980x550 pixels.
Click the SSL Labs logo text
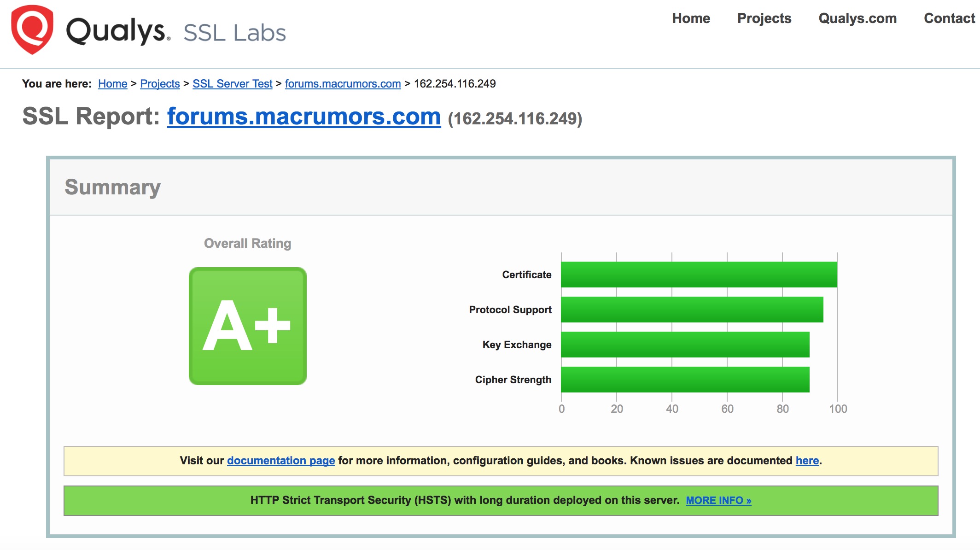[234, 33]
